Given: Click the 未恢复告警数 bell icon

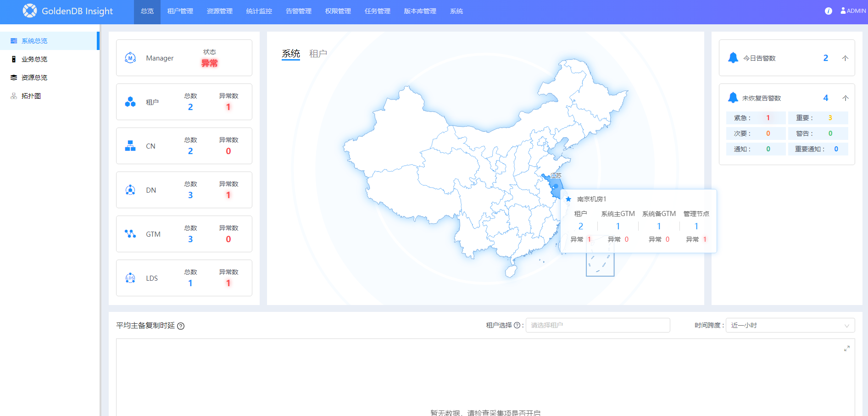Looking at the screenshot, I should (733, 98).
